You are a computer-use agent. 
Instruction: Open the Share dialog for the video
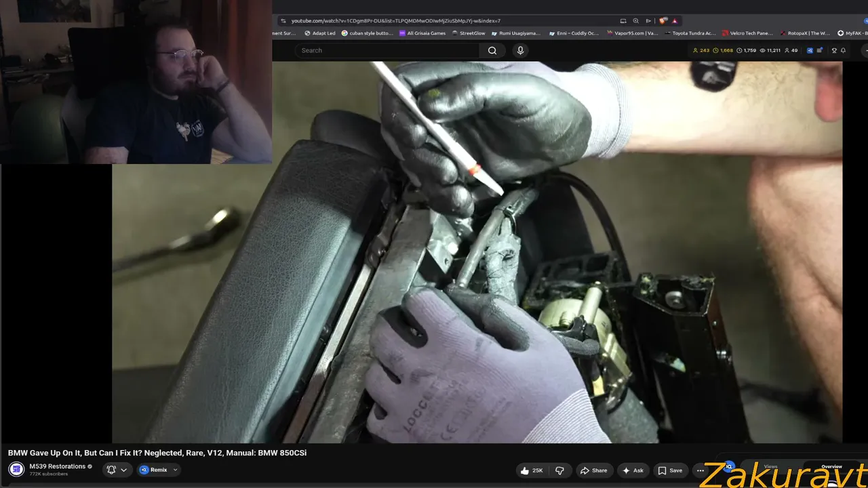pos(593,470)
